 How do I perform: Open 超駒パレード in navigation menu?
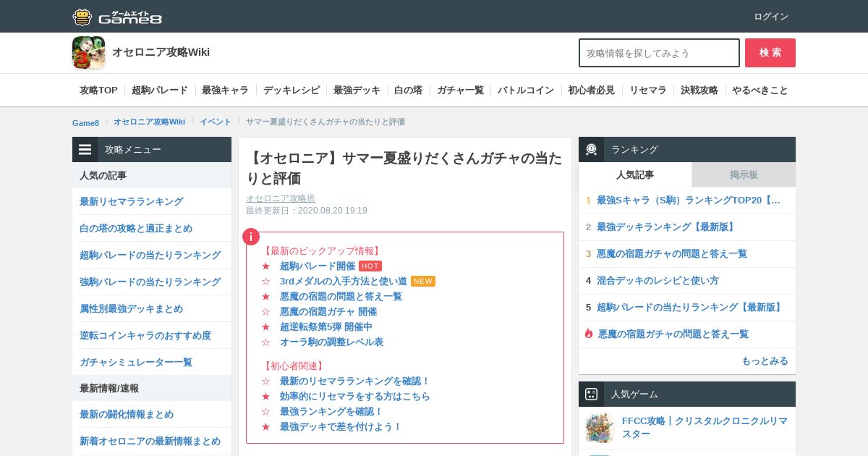coord(160,90)
